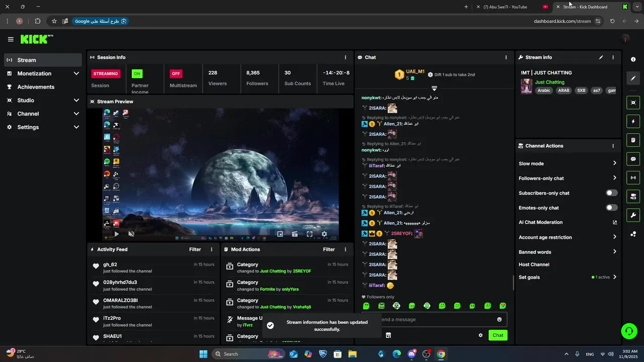Click Filter in Activity Feed
644x362 pixels.
click(x=195, y=249)
